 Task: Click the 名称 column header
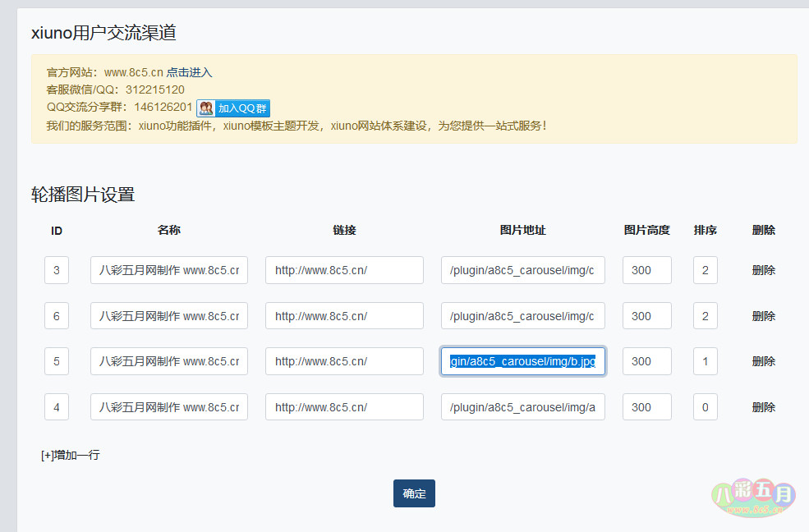(169, 230)
